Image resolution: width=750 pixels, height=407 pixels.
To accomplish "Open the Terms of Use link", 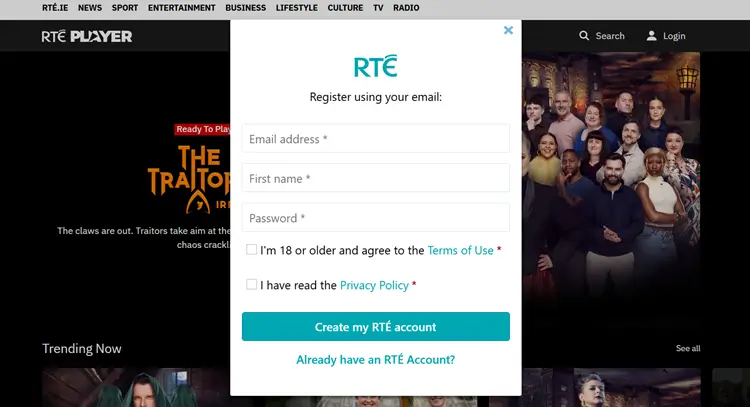I will [x=460, y=250].
